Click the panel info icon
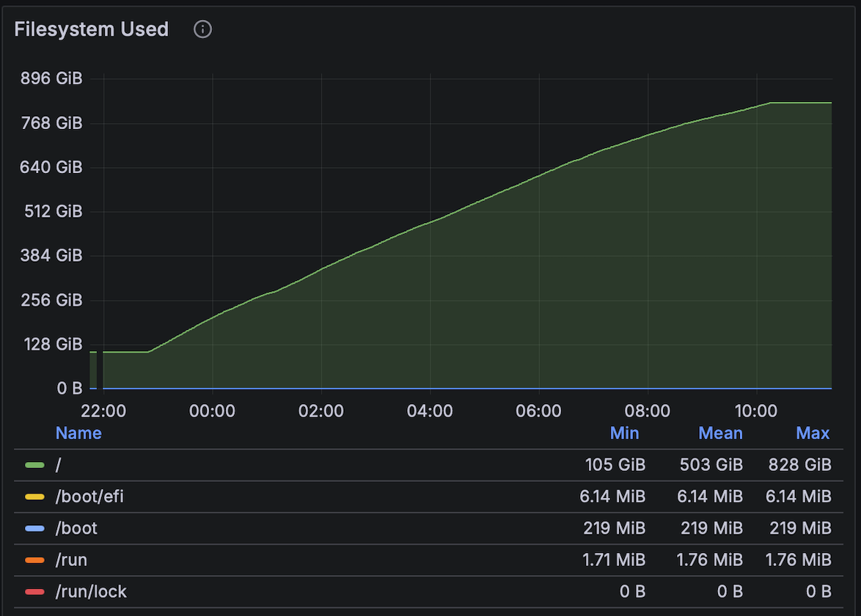This screenshot has width=861, height=616. (202, 29)
